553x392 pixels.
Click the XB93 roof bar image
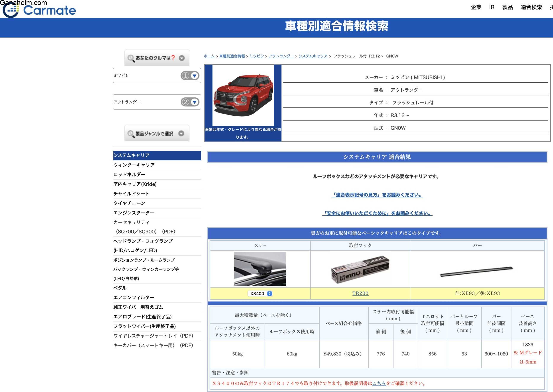tap(477, 272)
